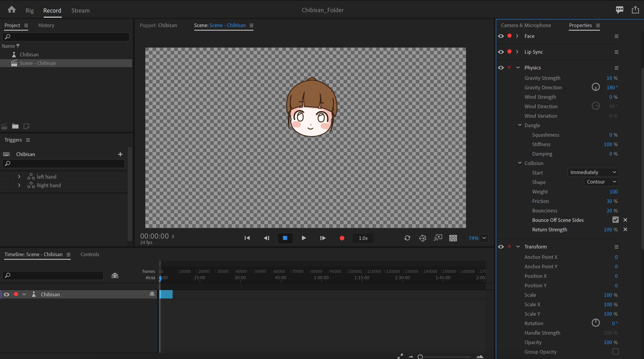Expand the Right hand trigger group

[19, 185]
